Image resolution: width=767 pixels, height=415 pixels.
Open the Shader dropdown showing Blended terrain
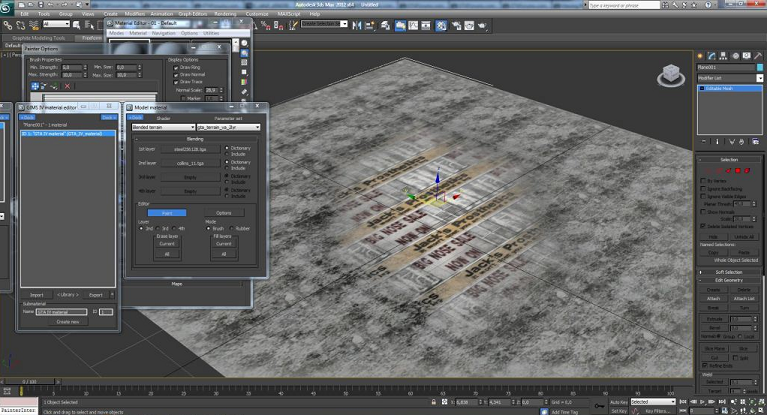(x=163, y=127)
